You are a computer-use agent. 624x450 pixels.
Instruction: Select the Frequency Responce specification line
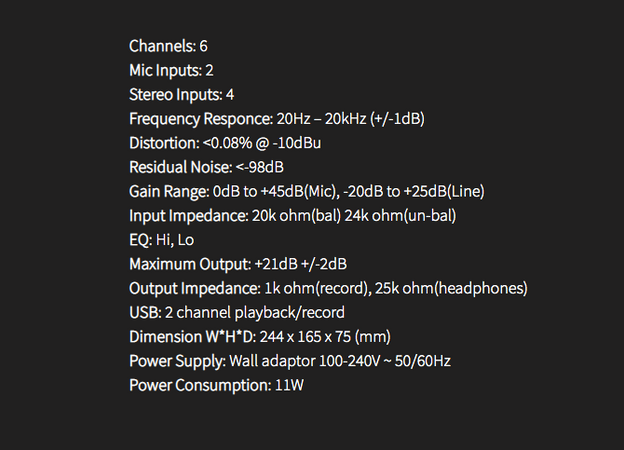coord(277,119)
